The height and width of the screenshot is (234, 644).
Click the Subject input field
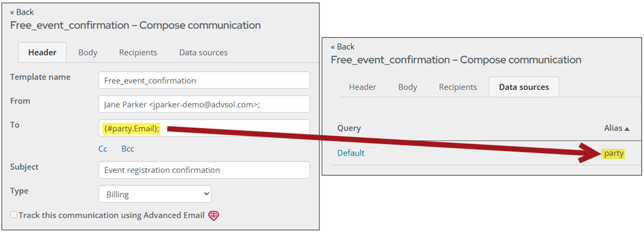coord(204,170)
